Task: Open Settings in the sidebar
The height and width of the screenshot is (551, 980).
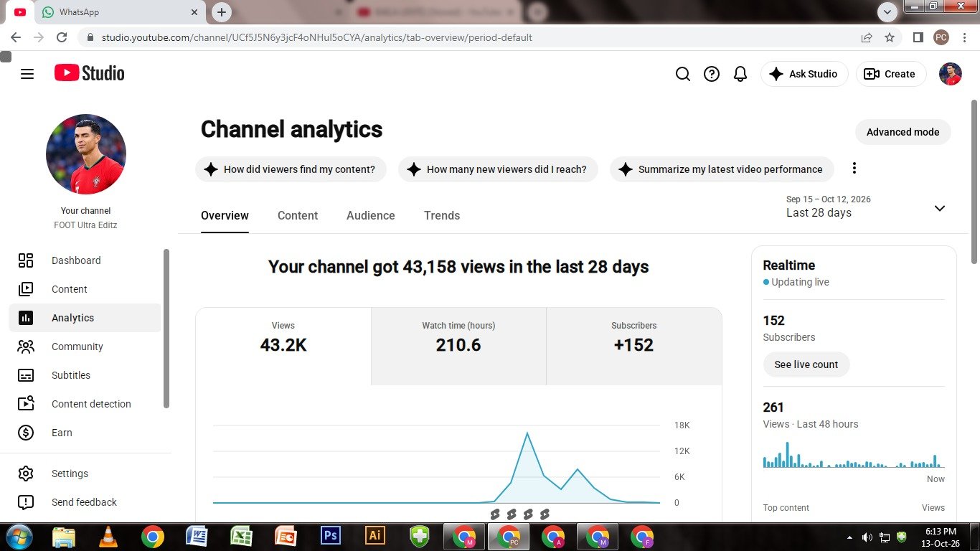Action: (x=85, y=474)
